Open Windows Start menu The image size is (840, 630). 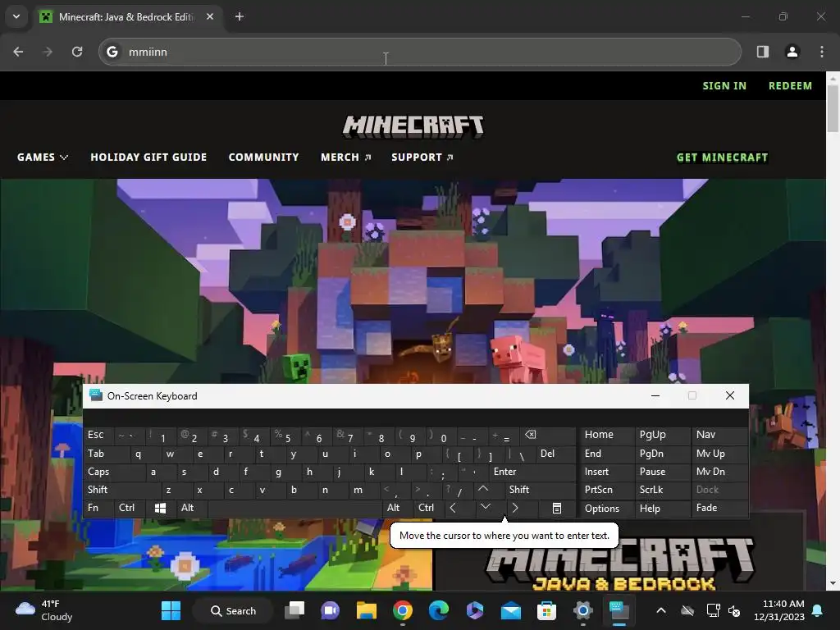[x=171, y=610]
